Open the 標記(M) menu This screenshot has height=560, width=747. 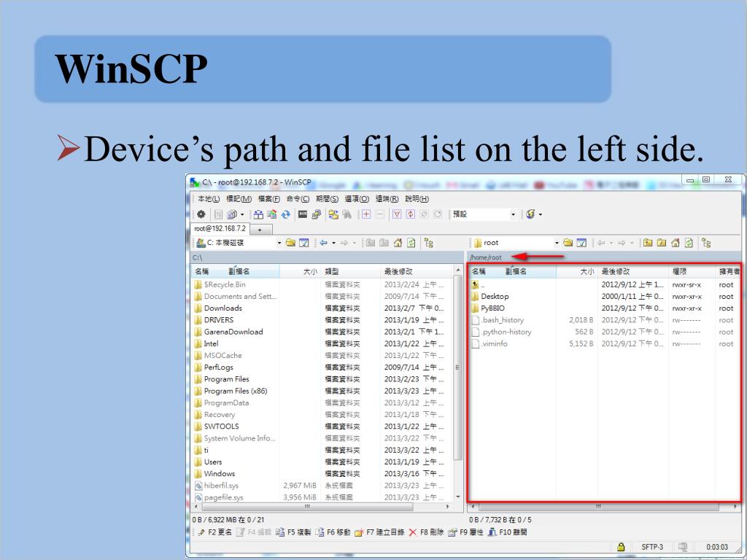tap(239, 199)
